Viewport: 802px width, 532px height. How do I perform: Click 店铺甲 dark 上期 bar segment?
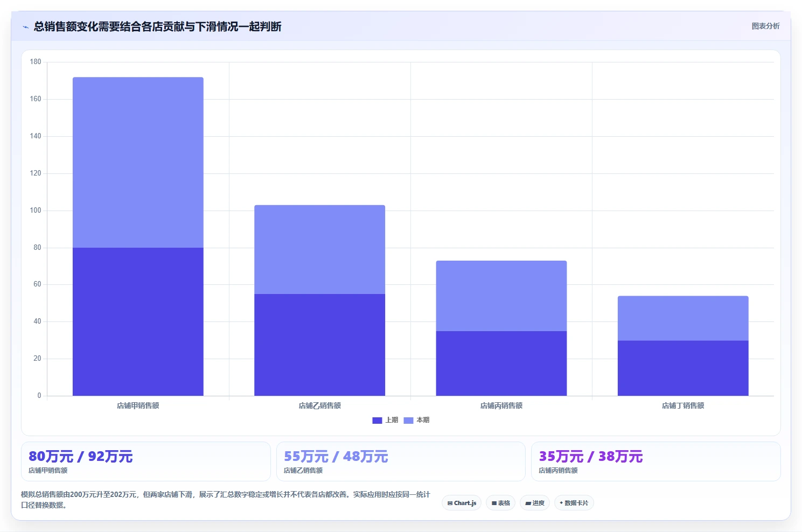138,321
